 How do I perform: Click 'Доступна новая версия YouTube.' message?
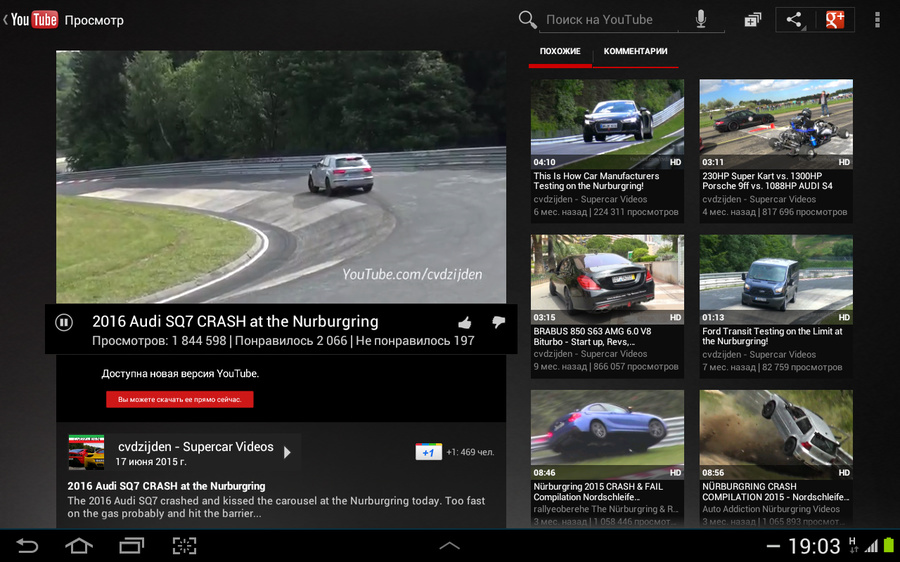pyautogui.click(x=180, y=374)
